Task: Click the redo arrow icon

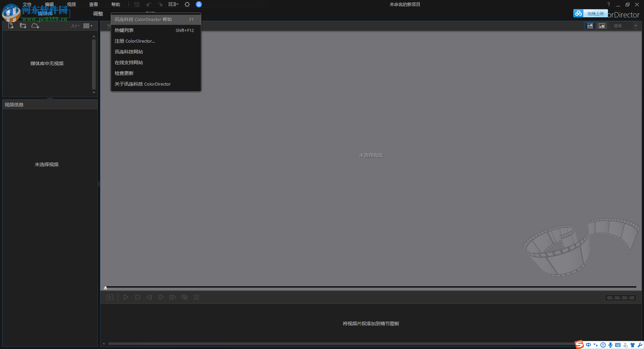Action: [160, 4]
